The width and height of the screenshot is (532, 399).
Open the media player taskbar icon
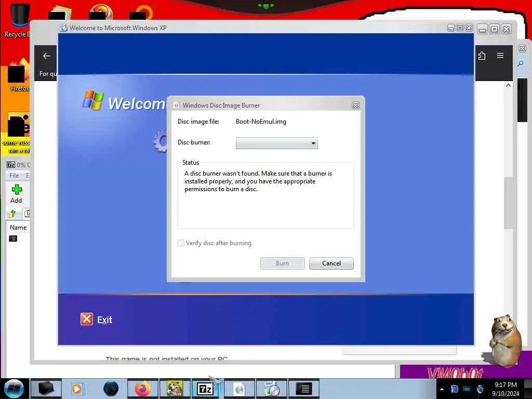(x=77, y=389)
